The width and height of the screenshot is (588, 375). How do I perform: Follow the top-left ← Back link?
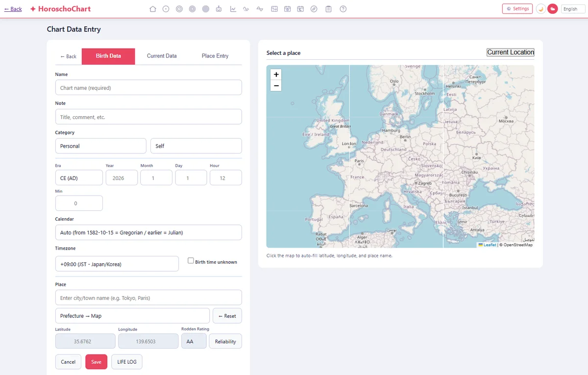pyautogui.click(x=13, y=9)
